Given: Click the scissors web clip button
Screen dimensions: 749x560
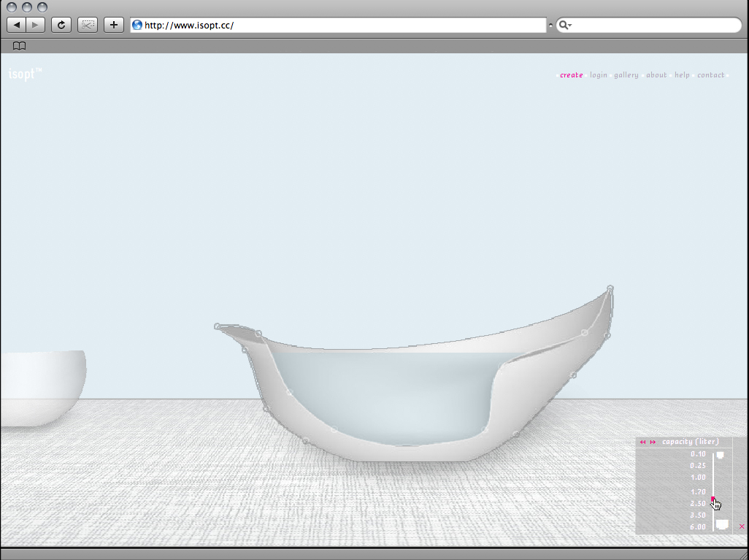Looking at the screenshot, I should click(x=88, y=25).
